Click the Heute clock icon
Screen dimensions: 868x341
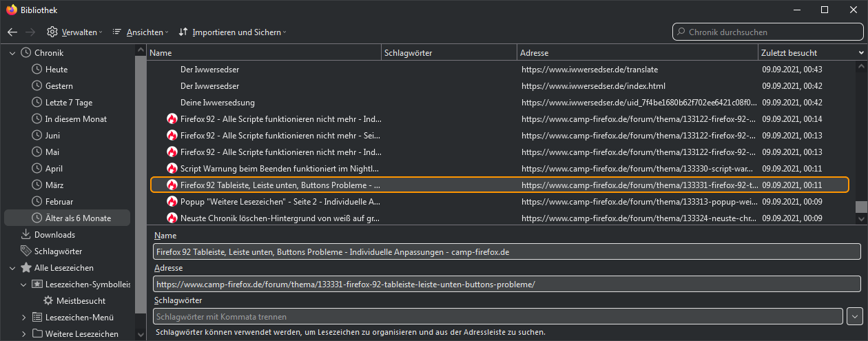pyautogui.click(x=37, y=70)
